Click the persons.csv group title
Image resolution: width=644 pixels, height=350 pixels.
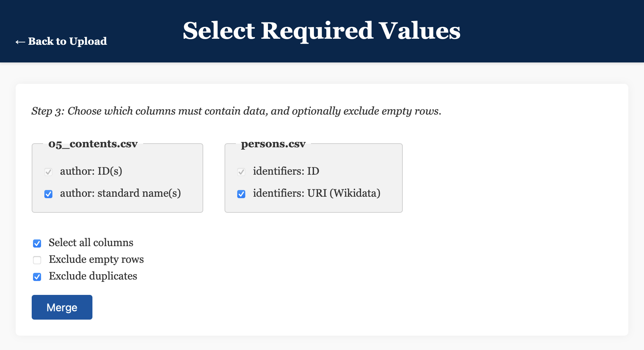coord(273,144)
